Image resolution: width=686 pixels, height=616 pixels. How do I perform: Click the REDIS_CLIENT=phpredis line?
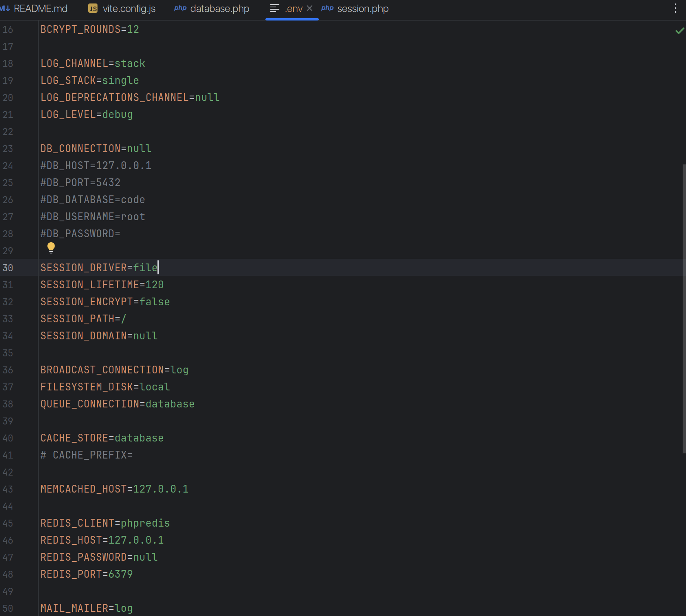[x=105, y=523]
